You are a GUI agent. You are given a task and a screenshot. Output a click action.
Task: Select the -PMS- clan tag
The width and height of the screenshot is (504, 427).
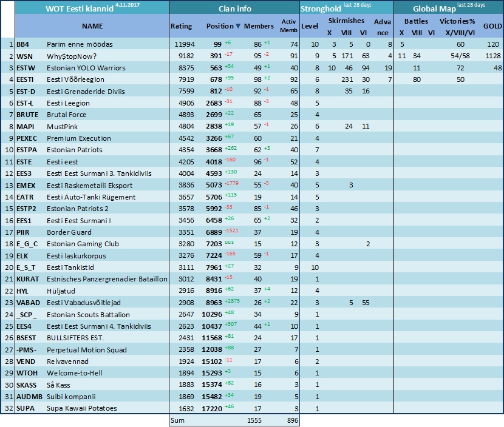click(x=26, y=350)
